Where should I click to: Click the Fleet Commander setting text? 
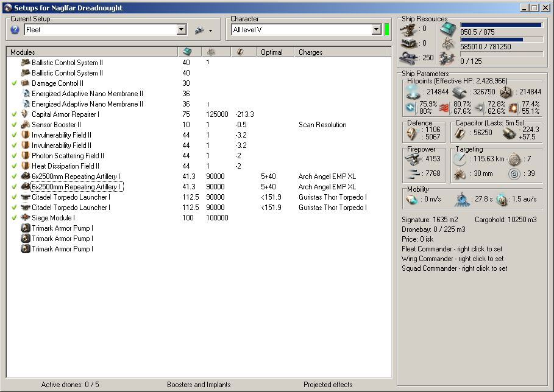coord(452,249)
